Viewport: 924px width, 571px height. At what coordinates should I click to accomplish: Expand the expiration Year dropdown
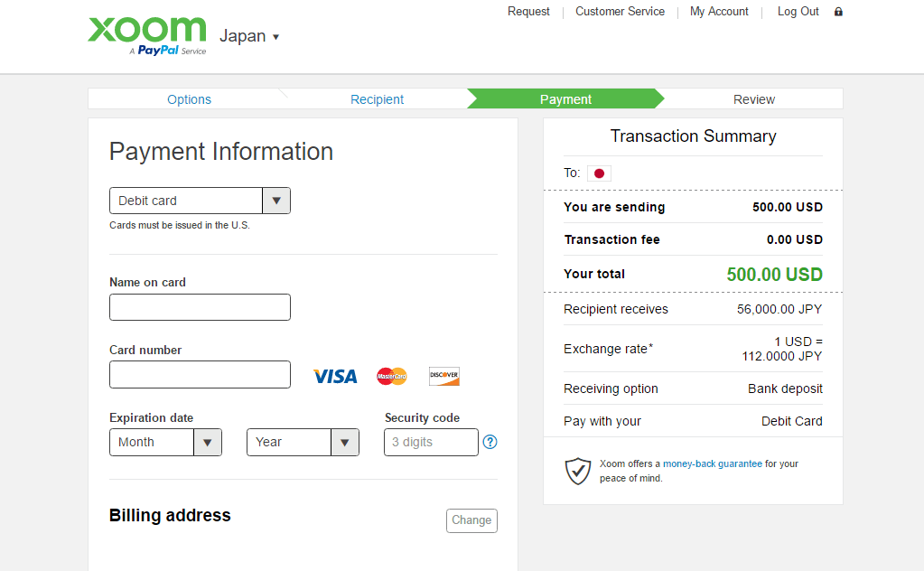coord(303,442)
